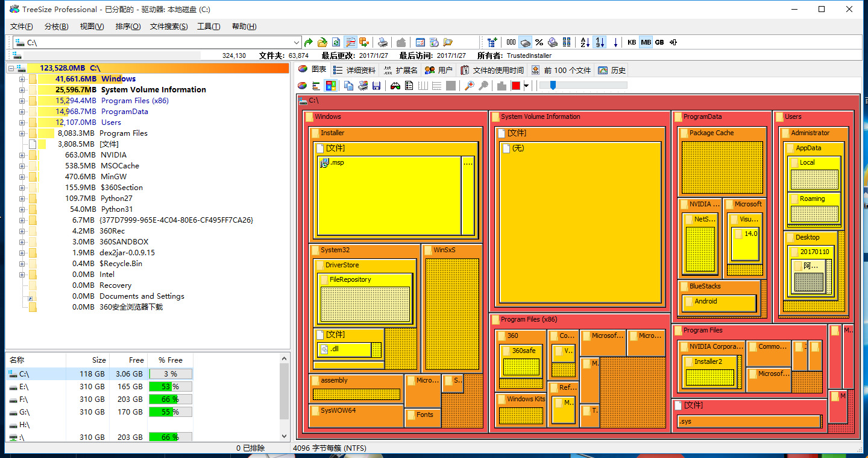Click the gray square icon in chart toolbar
The height and width of the screenshot is (458, 868).
click(451, 86)
